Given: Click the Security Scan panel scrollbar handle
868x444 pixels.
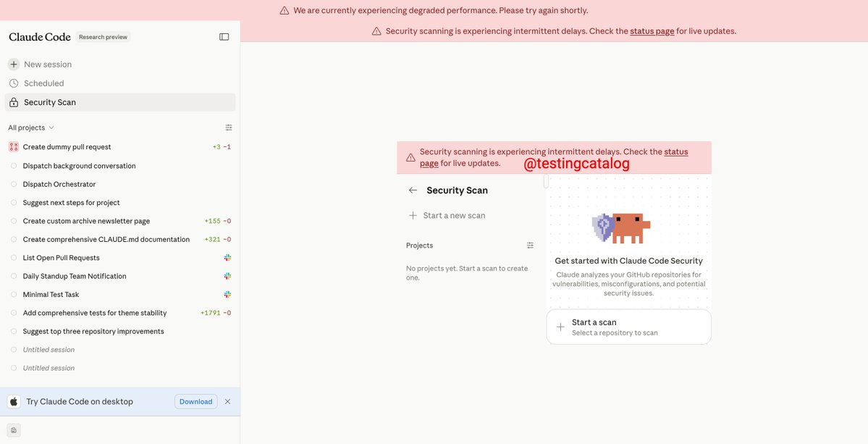Looking at the screenshot, I should pos(547,181).
